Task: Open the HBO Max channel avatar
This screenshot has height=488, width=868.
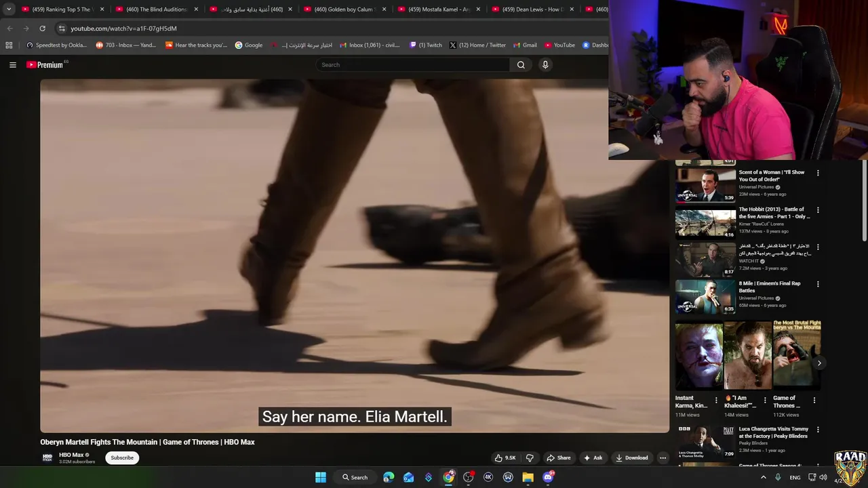Action: tap(47, 457)
